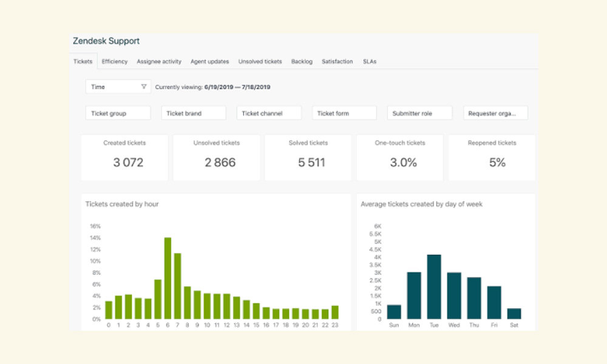Viewport: 607px width, 364px height.
Task: View the SLAs tab
Action: pyautogui.click(x=369, y=61)
